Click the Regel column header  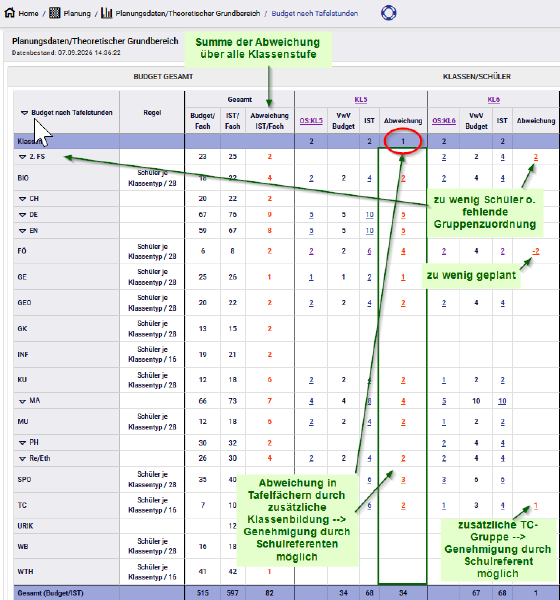tap(152, 113)
